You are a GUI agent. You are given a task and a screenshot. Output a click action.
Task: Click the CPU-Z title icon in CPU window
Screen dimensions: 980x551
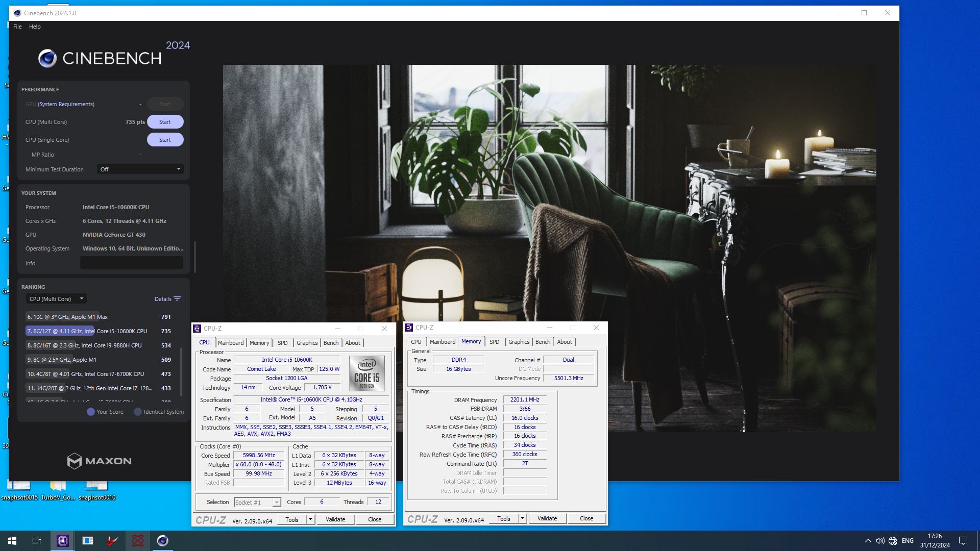(197, 329)
